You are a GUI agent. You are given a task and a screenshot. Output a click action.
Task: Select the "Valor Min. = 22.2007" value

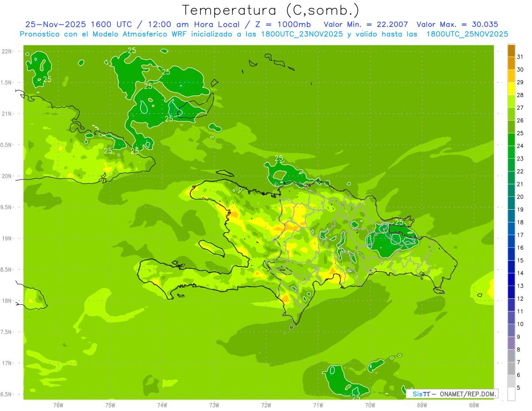tap(366, 24)
